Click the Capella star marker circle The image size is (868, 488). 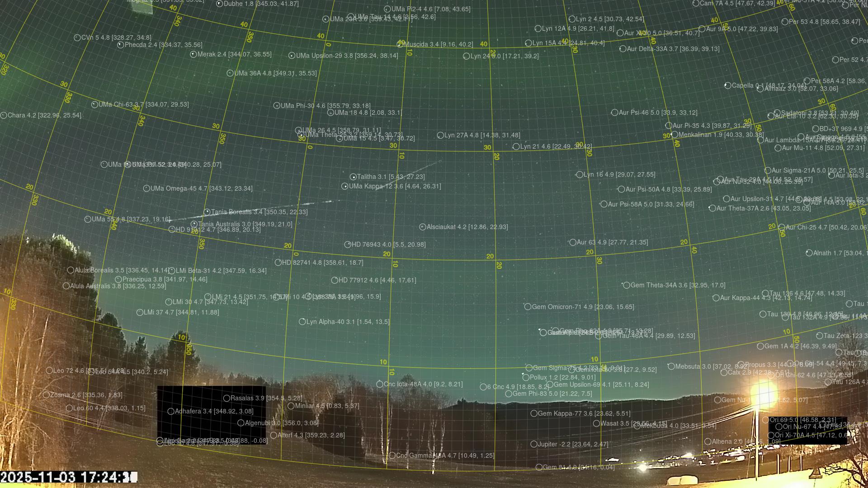point(727,85)
